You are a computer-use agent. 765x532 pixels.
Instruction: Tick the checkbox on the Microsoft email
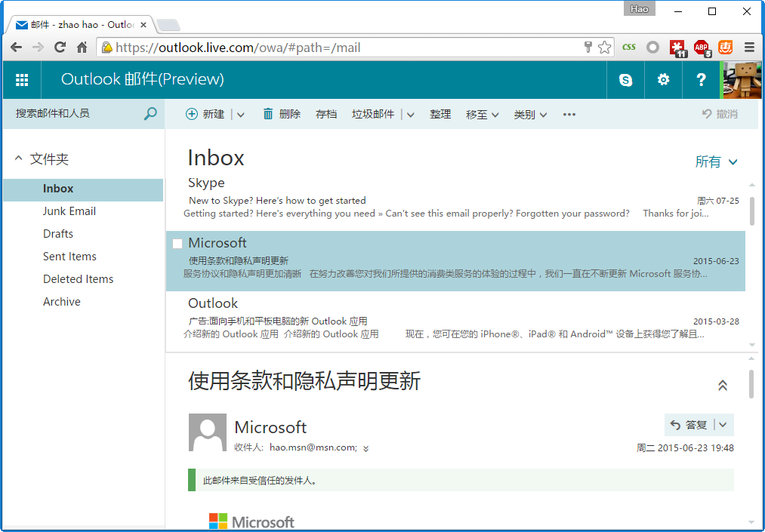pyautogui.click(x=177, y=243)
